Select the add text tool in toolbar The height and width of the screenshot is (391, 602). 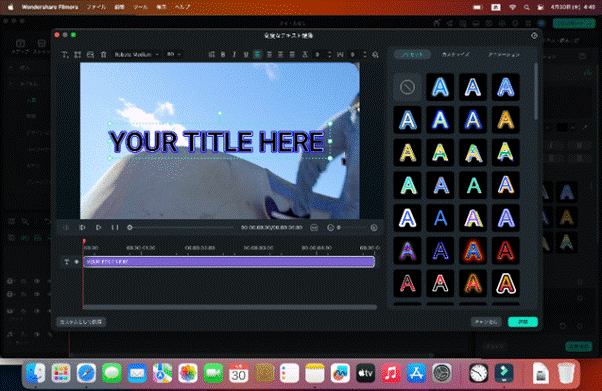[65, 55]
